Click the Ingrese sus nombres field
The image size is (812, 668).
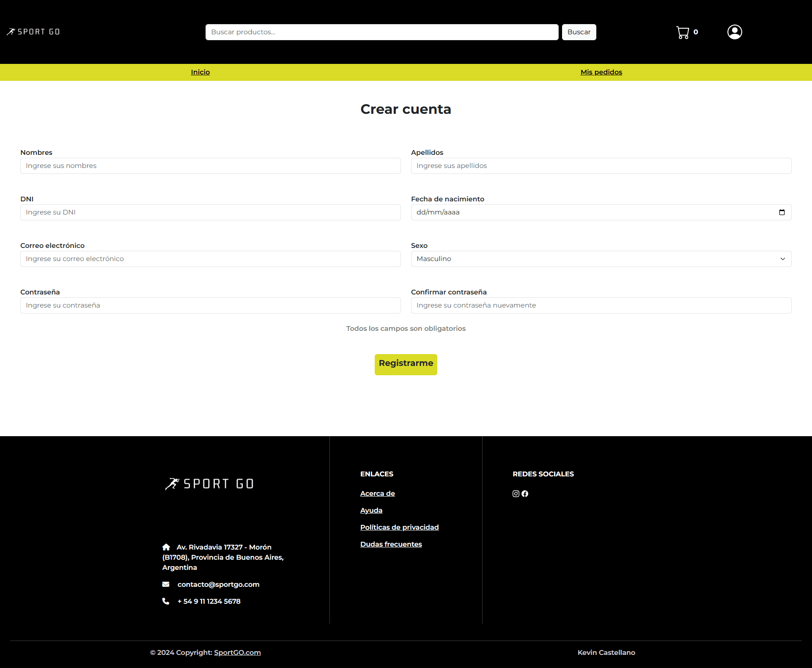[x=210, y=165]
